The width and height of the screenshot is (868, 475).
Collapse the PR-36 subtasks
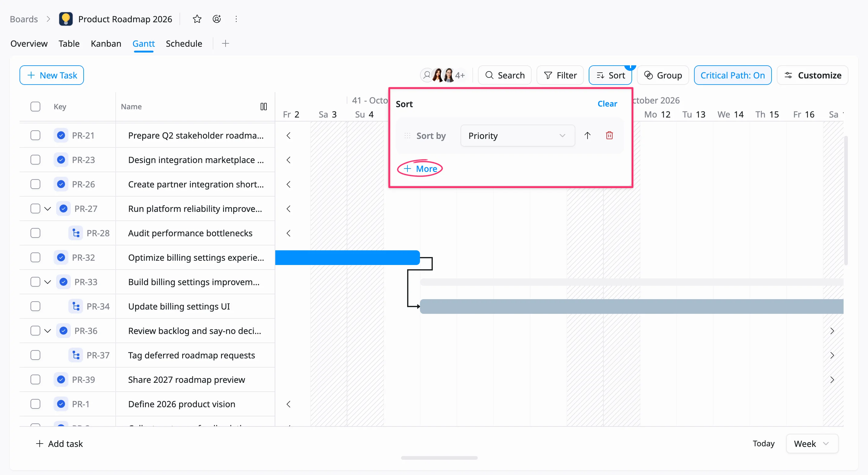(x=48, y=331)
